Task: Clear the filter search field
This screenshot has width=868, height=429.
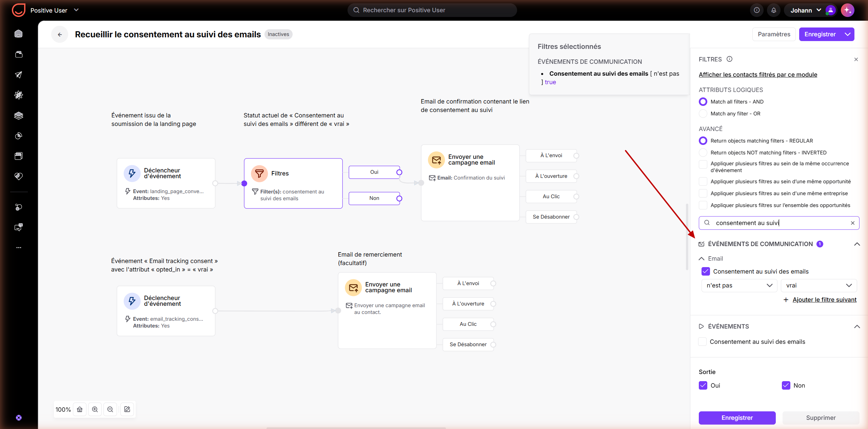Action: point(852,223)
